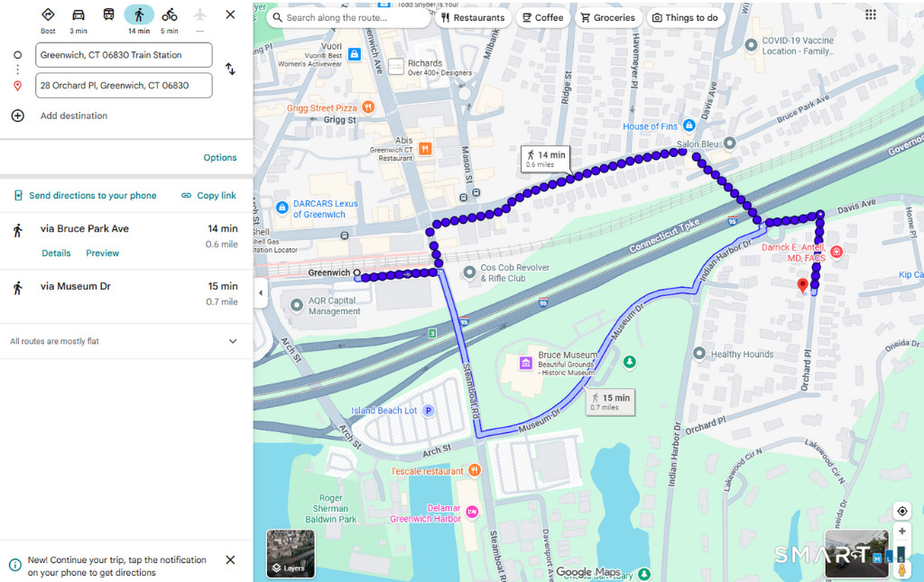Filter map by Coffee
The height and width of the screenshot is (582, 924).
[x=542, y=17]
